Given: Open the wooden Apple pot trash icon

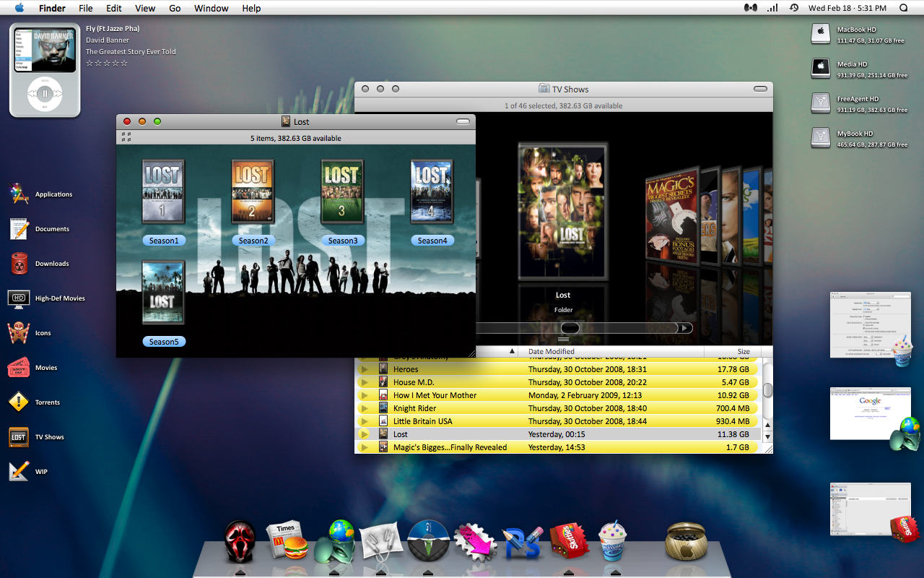Looking at the screenshot, I should click(x=686, y=542).
